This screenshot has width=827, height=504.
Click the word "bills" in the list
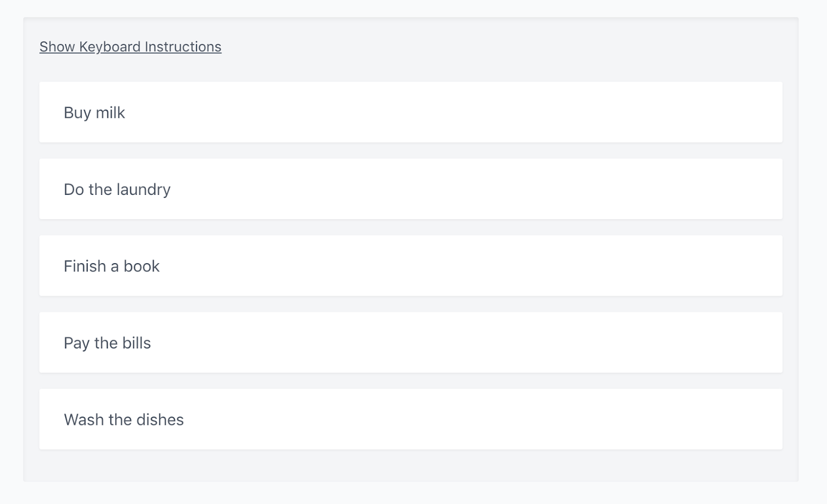[x=136, y=343]
